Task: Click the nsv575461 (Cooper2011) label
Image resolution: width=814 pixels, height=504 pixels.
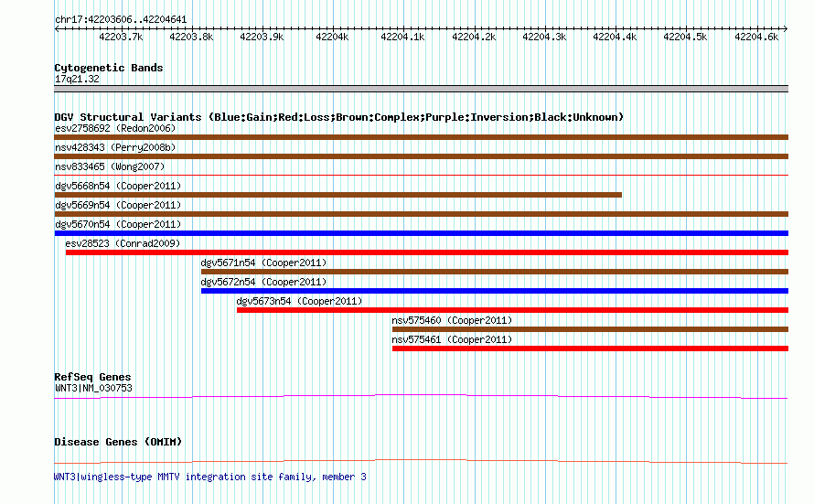Action: tap(452, 339)
